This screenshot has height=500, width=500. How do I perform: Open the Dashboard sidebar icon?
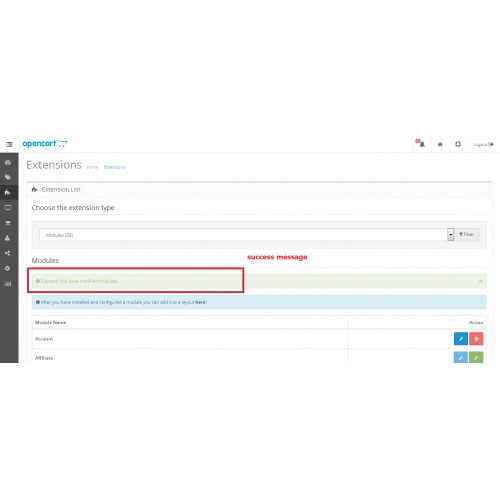pyautogui.click(x=8, y=162)
